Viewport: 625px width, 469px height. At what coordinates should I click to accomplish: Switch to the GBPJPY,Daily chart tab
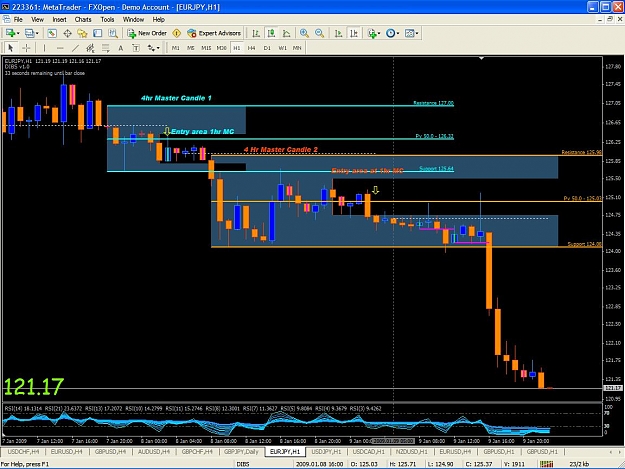click(242, 451)
